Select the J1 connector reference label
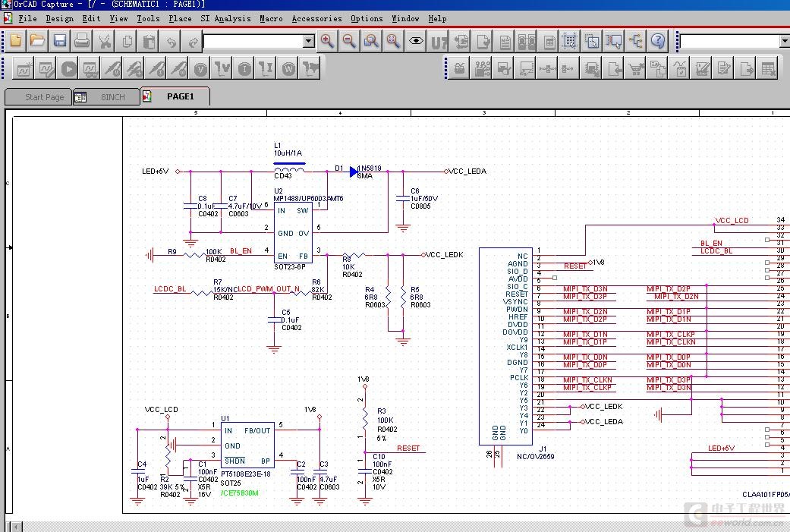 click(543, 449)
